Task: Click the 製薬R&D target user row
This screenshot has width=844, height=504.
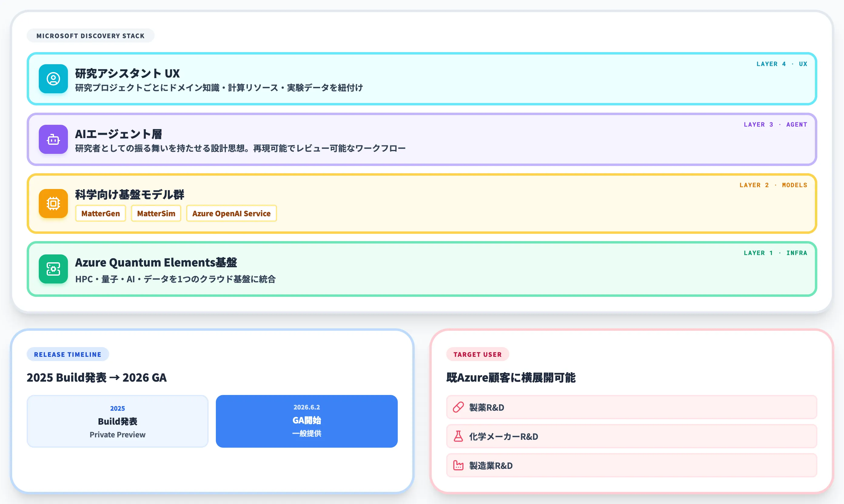Action: tap(631, 407)
